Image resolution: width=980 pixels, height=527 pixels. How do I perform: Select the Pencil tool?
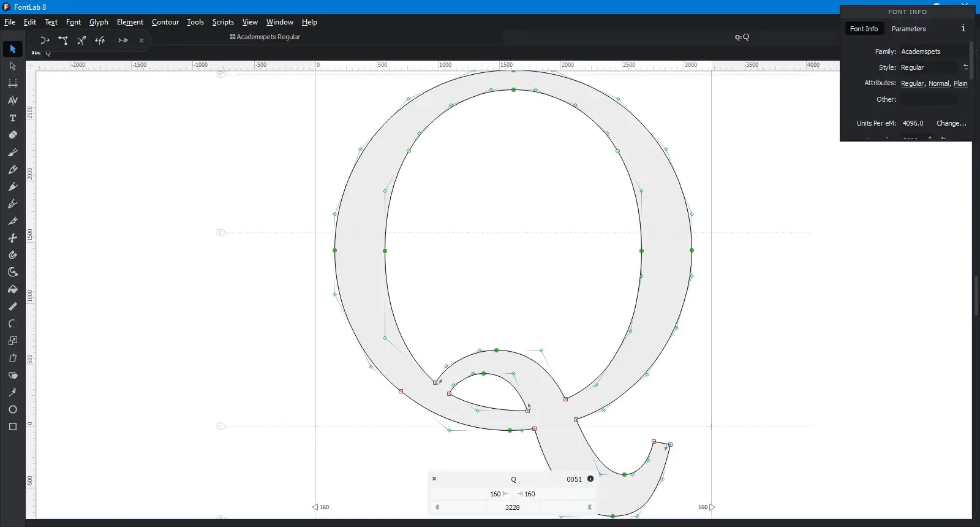click(13, 169)
